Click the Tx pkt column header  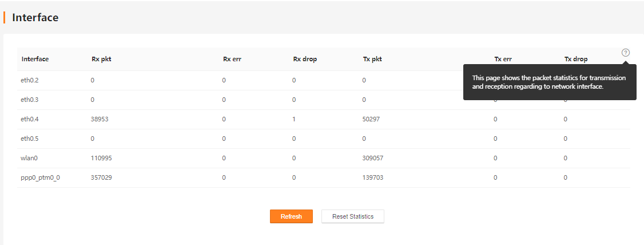point(372,59)
